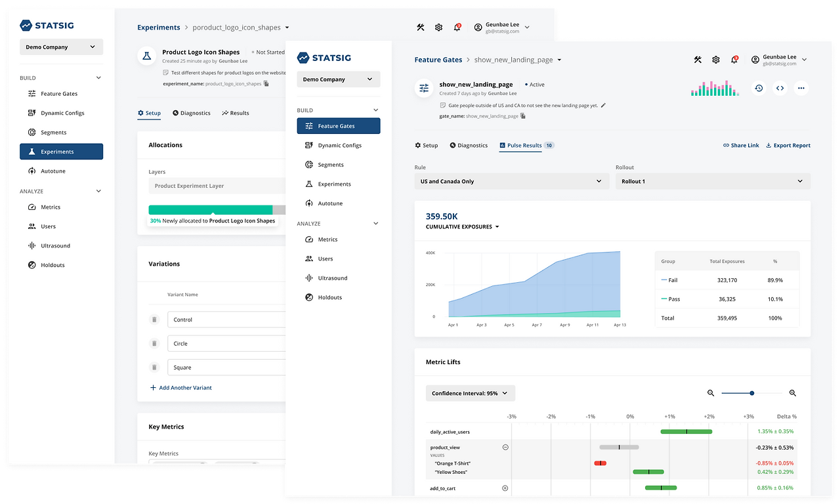This screenshot has width=840, height=504.
Task: Open the Confidence Interval 95% dropdown
Action: click(x=471, y=393)
